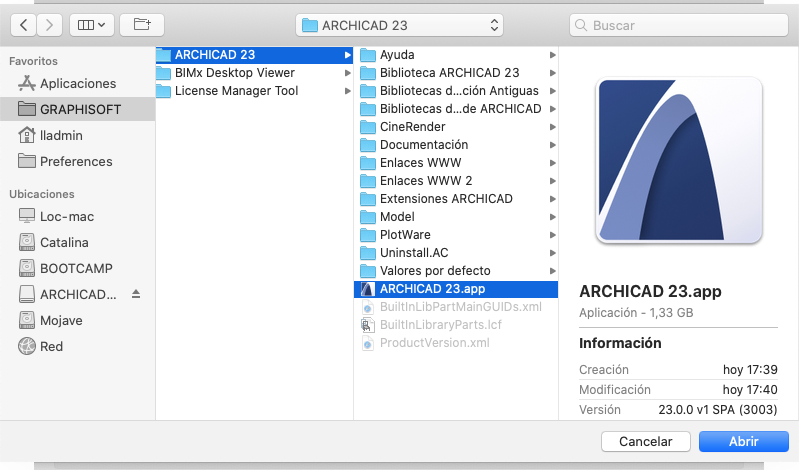Expand the BIMx Desktop Viewer arrow
Screen dimensions: 800x470
point(347,73)
